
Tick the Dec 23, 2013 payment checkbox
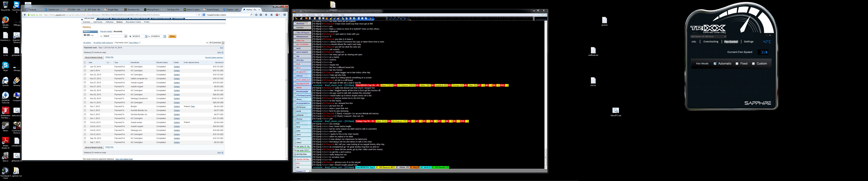point(85,75)
